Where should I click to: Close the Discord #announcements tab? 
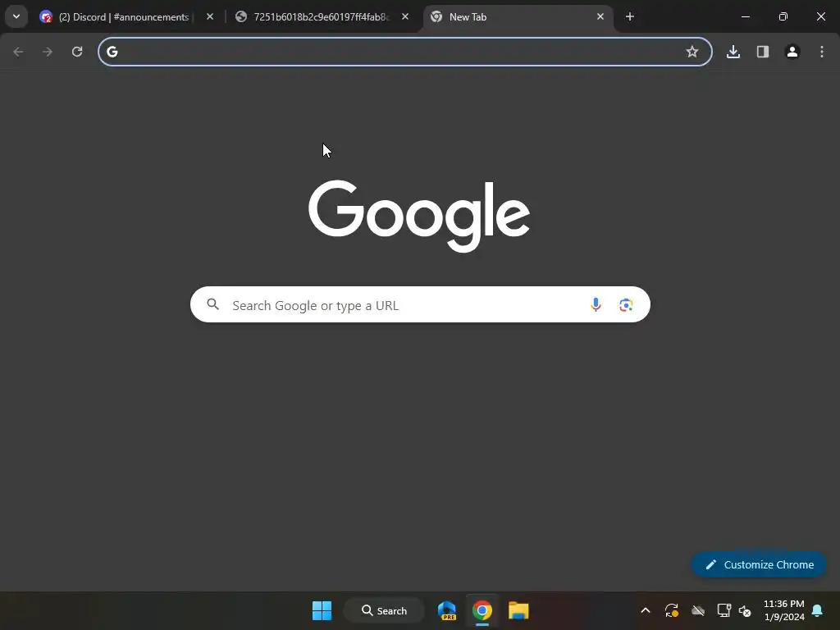click(x=210, y=16)
